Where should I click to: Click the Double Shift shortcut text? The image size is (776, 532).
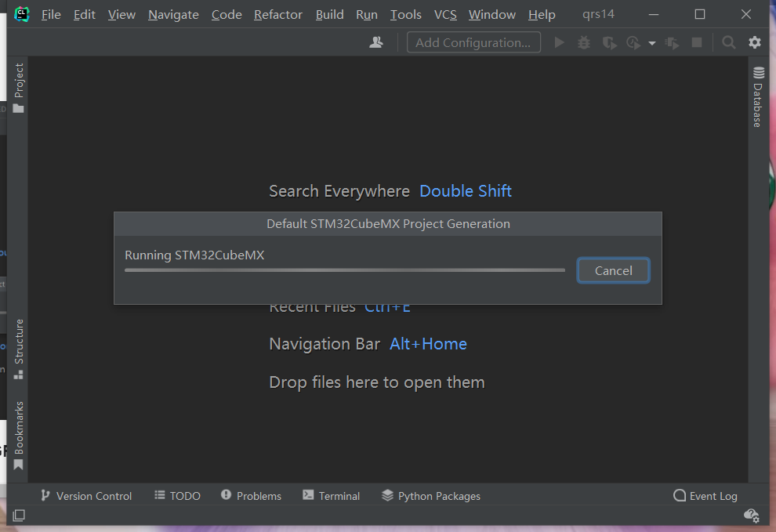pos(465,191)
